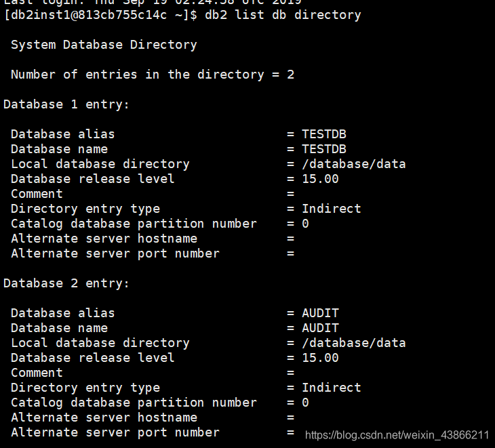Click the TESTDB value beside Database alias
The width and height of the screenshot is (495, 448).
click(x=324, y=134)
